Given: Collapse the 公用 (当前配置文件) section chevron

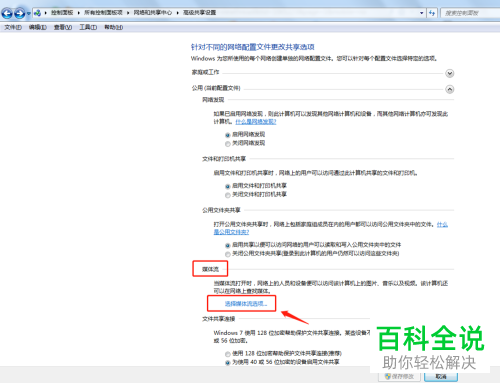Looking at the screenshot, I should coord(450,89).
